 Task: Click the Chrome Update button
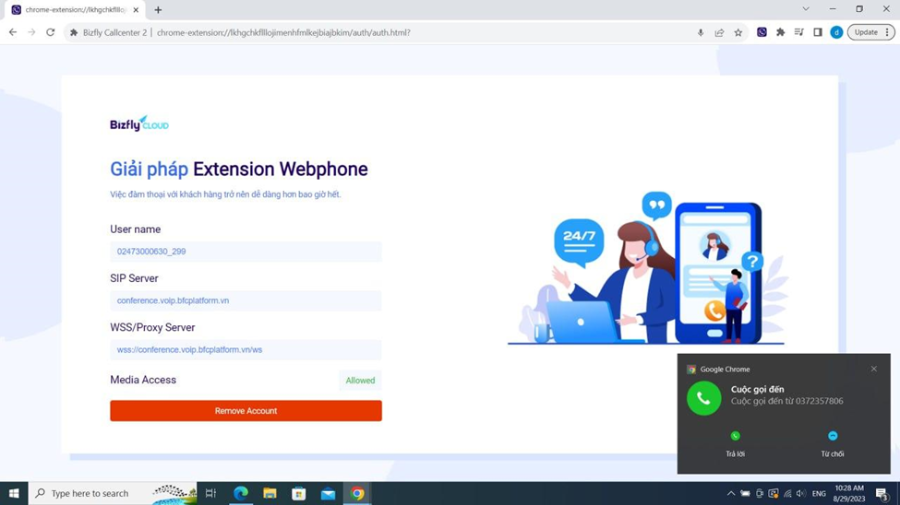click(871, 33)
